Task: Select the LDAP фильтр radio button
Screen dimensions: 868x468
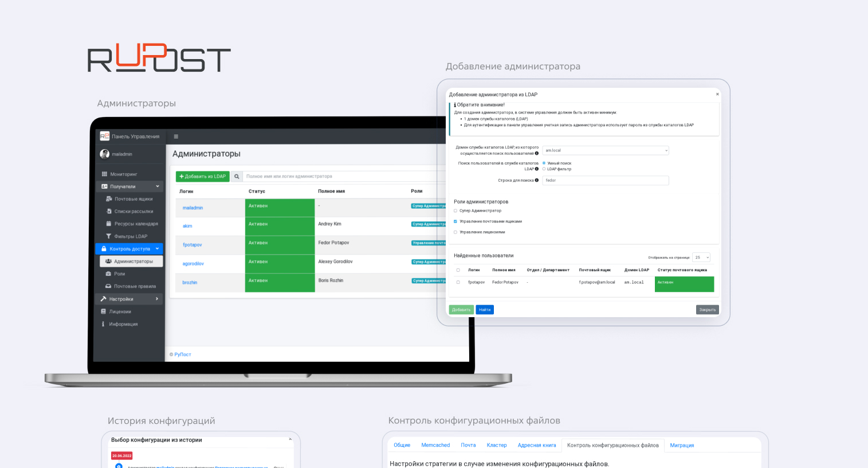Action: 544,169
